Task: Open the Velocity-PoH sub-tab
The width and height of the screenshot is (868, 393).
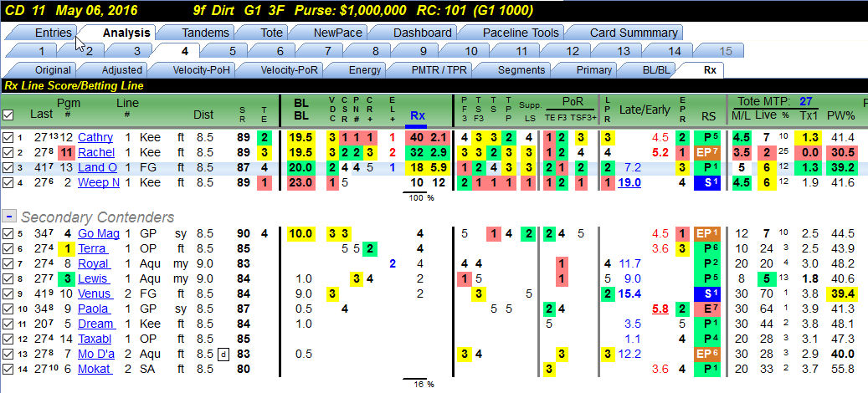Action: 200,70
